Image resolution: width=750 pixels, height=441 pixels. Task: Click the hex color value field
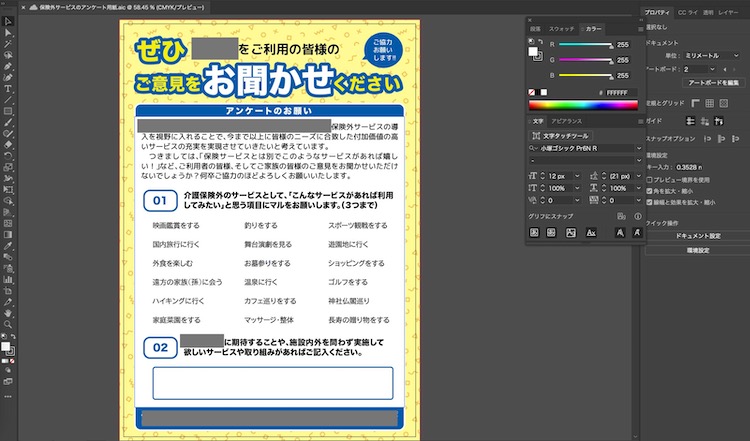(620, 92)
